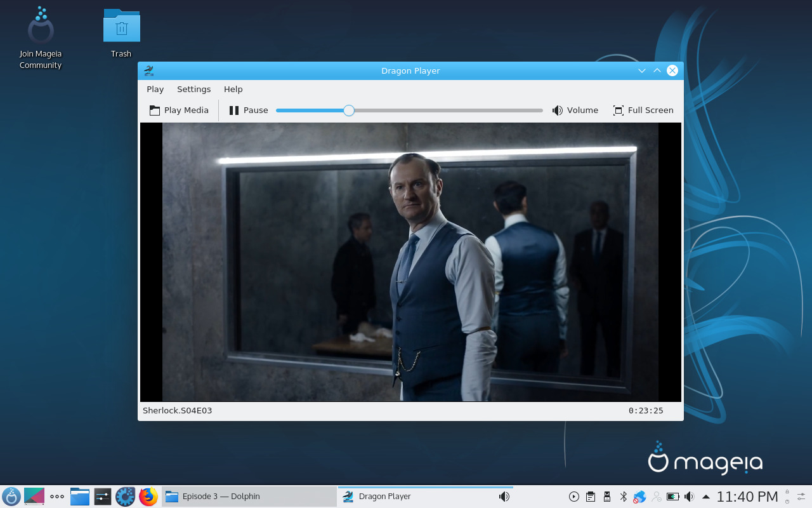
Task: Open the Settings menu in Dragon Player
Action: click(193, 89)
